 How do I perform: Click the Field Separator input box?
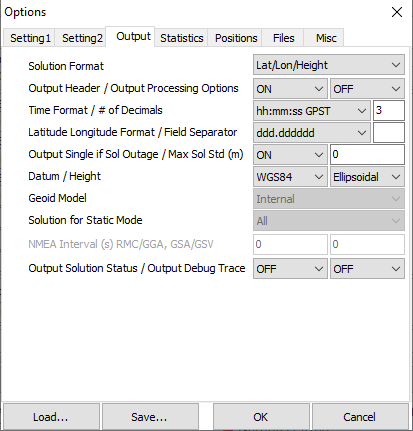(389, 133)
